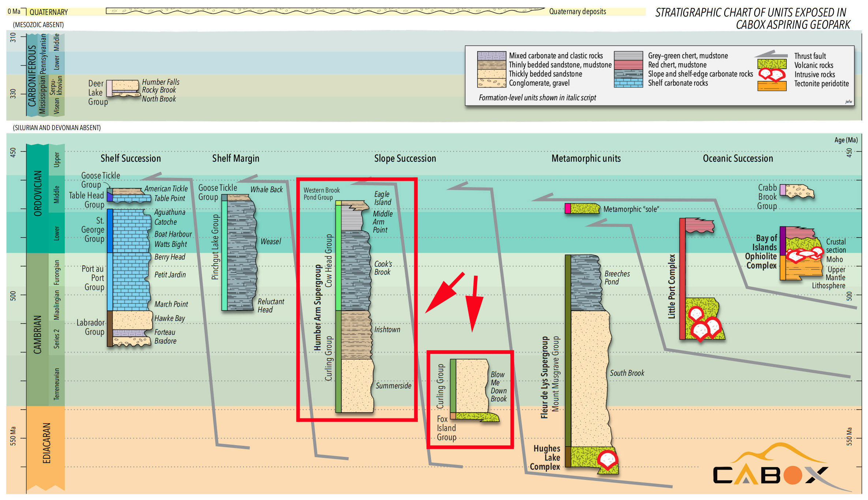
Task: Click the Slope Succession heading
Action: [405, 158]
